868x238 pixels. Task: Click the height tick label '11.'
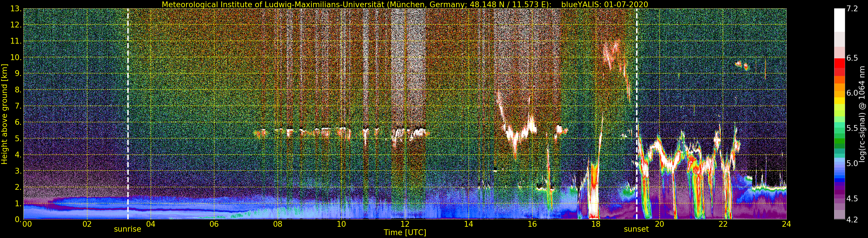click(x=16, y=41)
